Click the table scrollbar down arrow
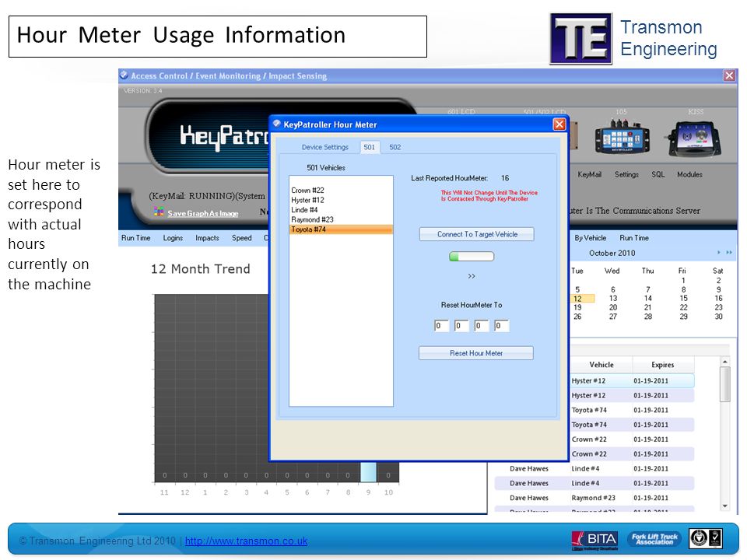The height and width of the screenshot is (560, 747). pyautogui.click(x=724, y=506)
